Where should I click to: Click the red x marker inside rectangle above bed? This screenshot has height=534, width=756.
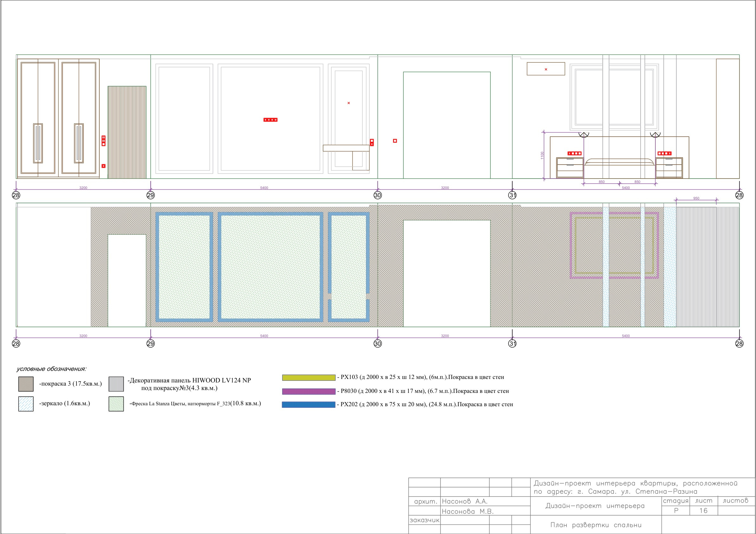pyautogui.click(x=546, y=69)
